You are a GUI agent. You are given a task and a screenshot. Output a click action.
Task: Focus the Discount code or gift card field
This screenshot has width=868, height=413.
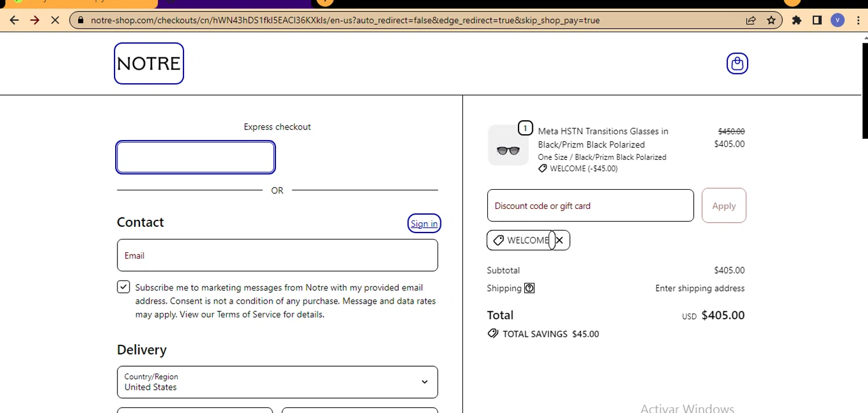[590, 205]
